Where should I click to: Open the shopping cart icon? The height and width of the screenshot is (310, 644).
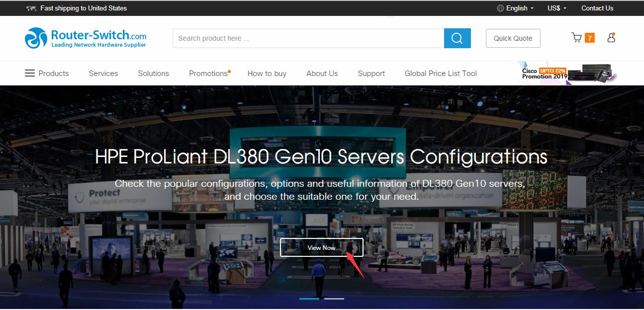pyautogui.click(x=576, y=38)
